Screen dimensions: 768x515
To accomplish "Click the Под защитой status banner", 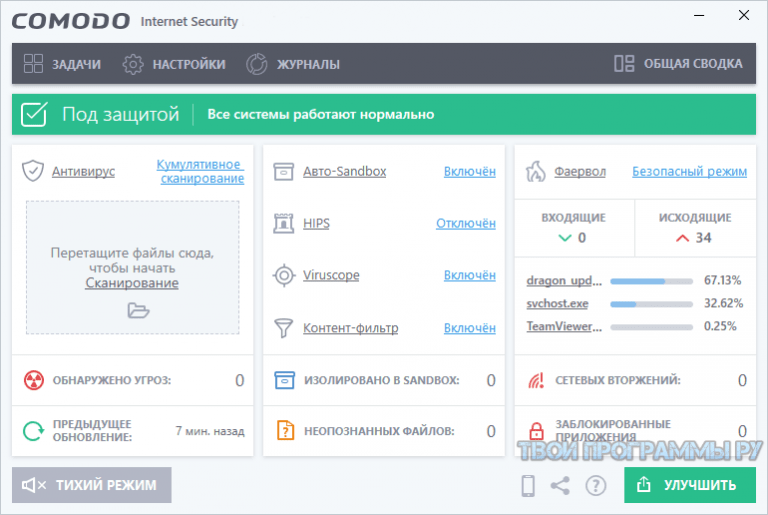I will click(x=384, y=114).
